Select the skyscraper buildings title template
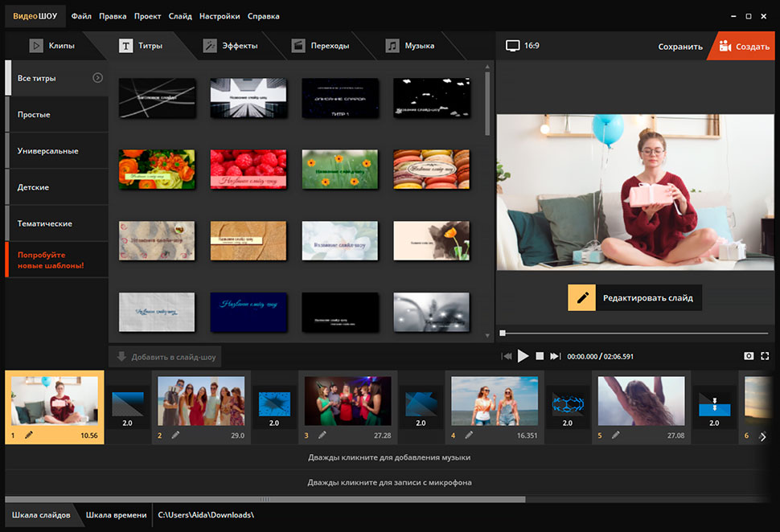The height and width of the screenshot is (532, 780). [248, 97]
